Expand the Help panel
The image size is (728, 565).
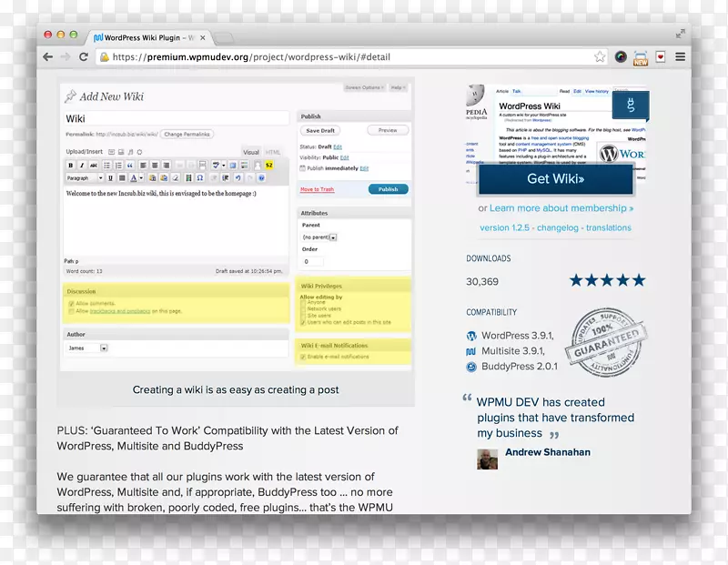[x=398, y=87]
